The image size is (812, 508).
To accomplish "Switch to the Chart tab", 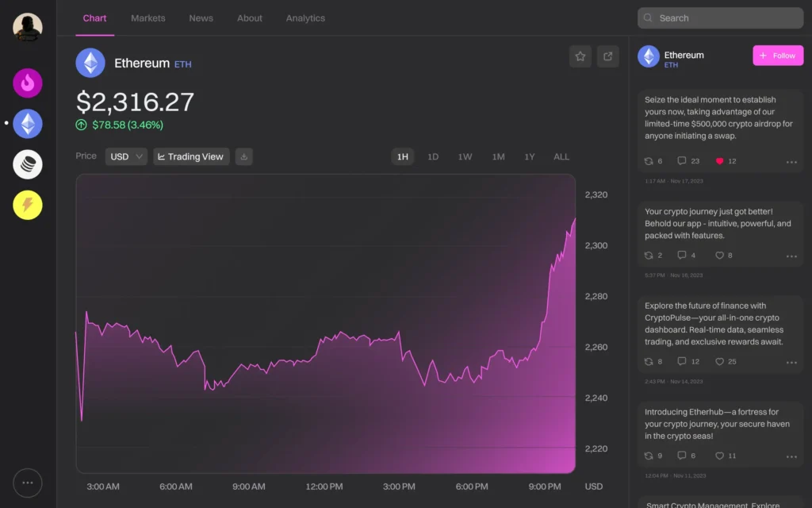I will tap(95, 18).
